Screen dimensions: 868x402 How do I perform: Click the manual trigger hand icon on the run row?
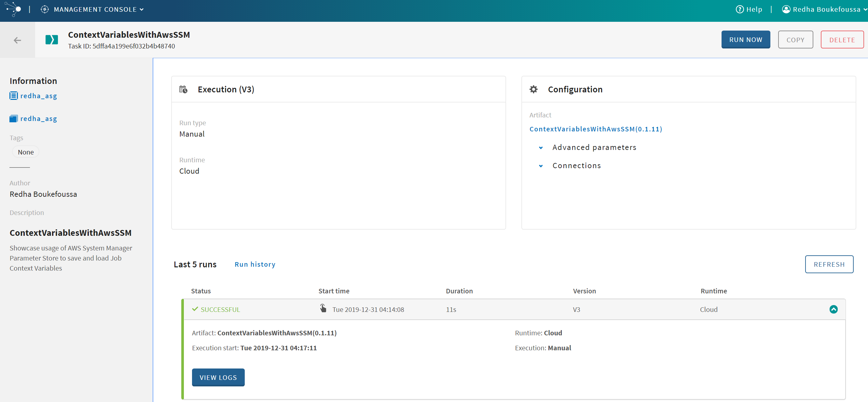[323, 308]
